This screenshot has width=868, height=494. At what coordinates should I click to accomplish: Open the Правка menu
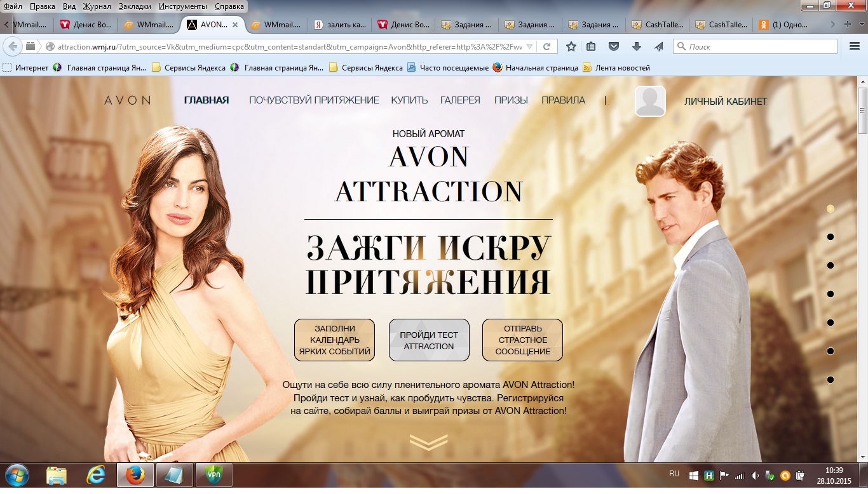coord(42,6)
